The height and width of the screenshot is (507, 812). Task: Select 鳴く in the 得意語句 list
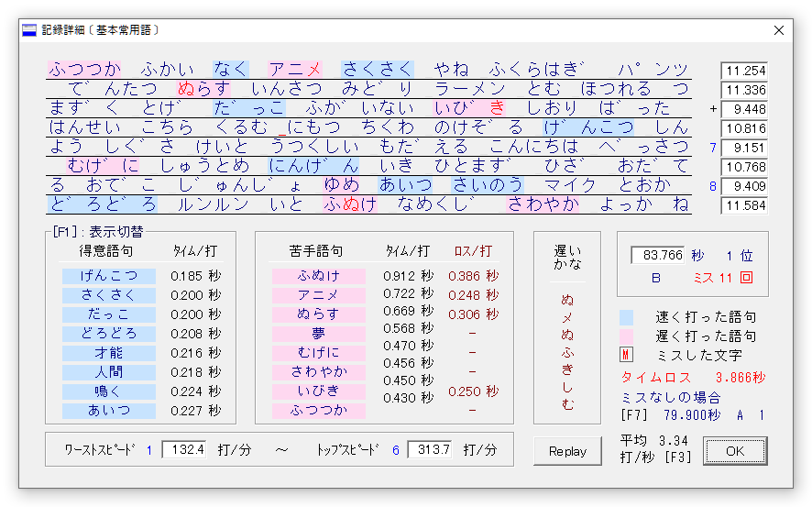tap(109, 391)
